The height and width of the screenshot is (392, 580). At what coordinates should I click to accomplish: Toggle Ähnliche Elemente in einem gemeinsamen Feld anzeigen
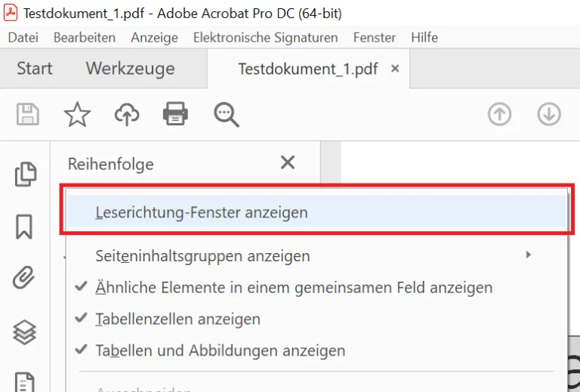click(294, 288)
